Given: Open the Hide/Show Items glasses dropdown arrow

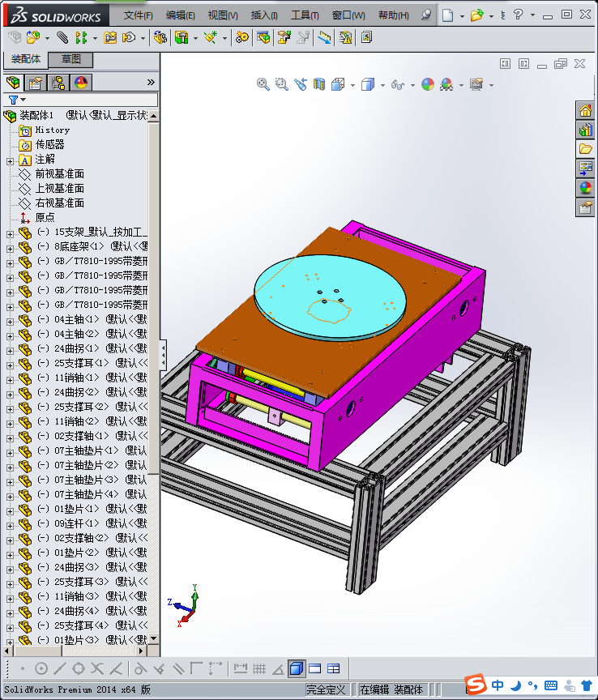Looking at the screenshot, I should [x=412, y=85].
